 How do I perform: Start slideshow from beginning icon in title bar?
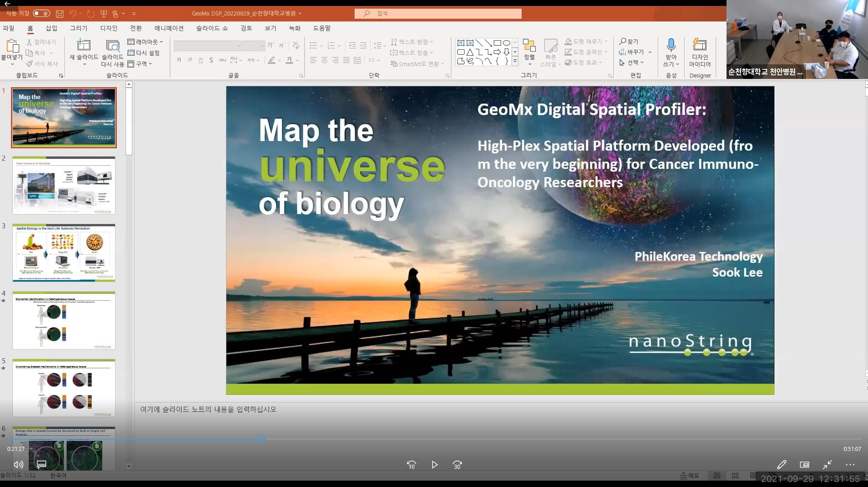104,14
